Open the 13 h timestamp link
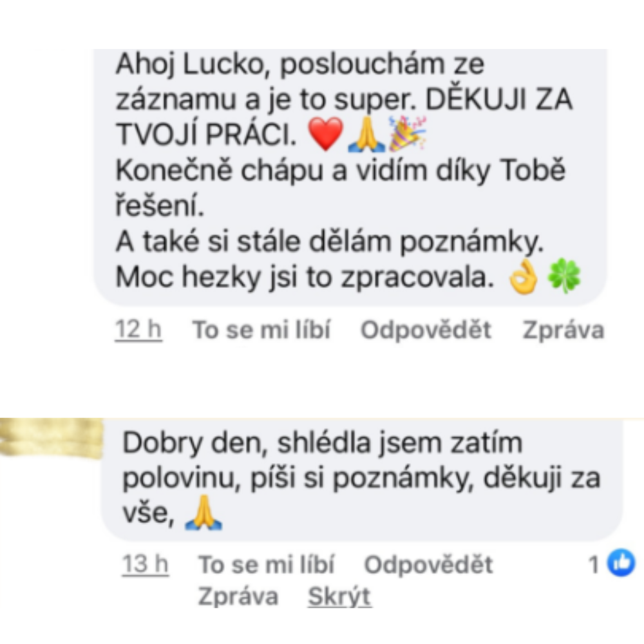644x644 pixels. (x=146, y=564)
